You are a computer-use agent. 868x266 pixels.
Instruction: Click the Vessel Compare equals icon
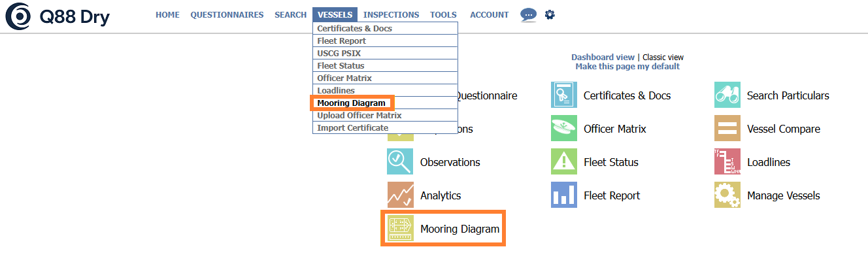pyautogui.click(x=727, y=129)
